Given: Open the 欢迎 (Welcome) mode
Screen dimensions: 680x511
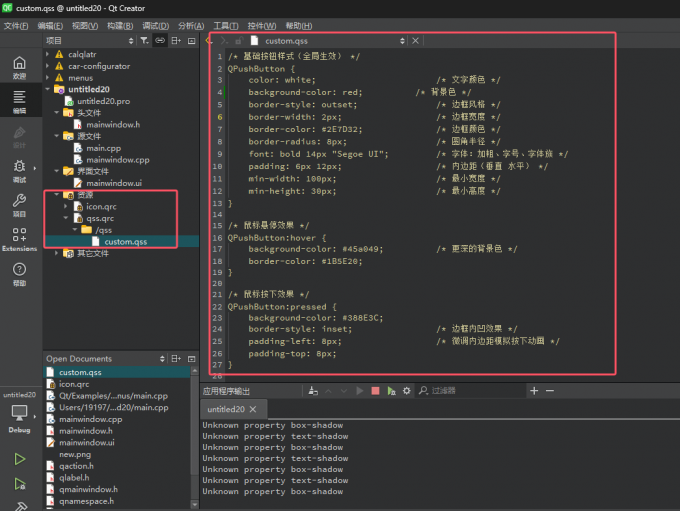Looking at the screenshot, I should 19,66.
